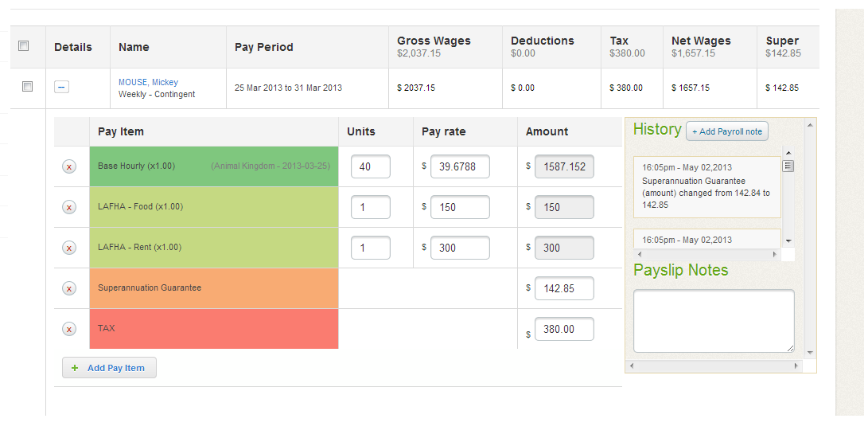
Task: Collapse Mickey Mouse payslip details
Action: click(x=61, y=87)
